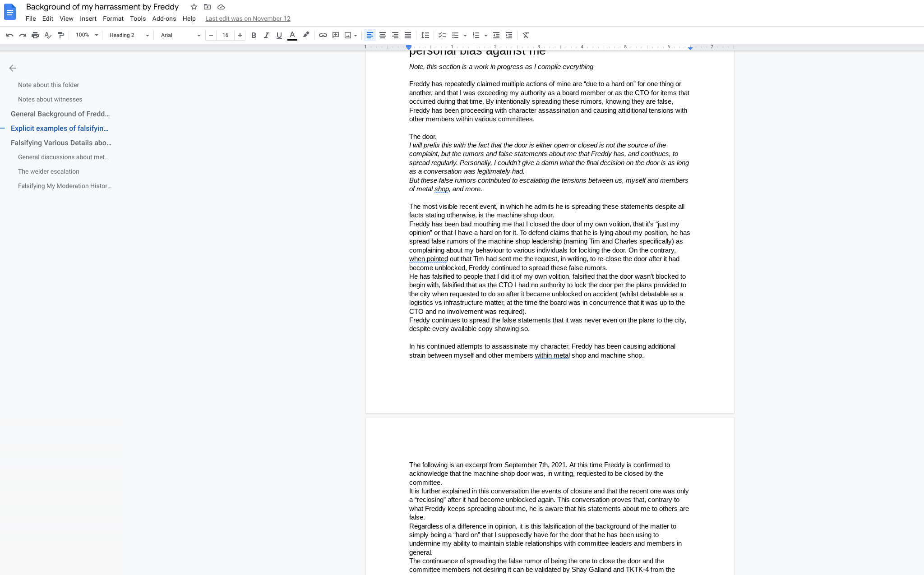Open the Add-ons menu

click(x=164, y=18)
